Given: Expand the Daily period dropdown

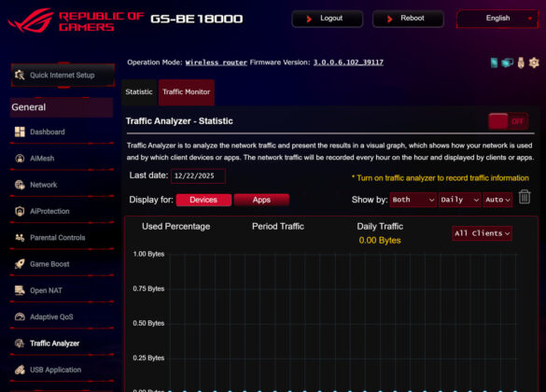Looking at the screenshot, I should point(459,200).
